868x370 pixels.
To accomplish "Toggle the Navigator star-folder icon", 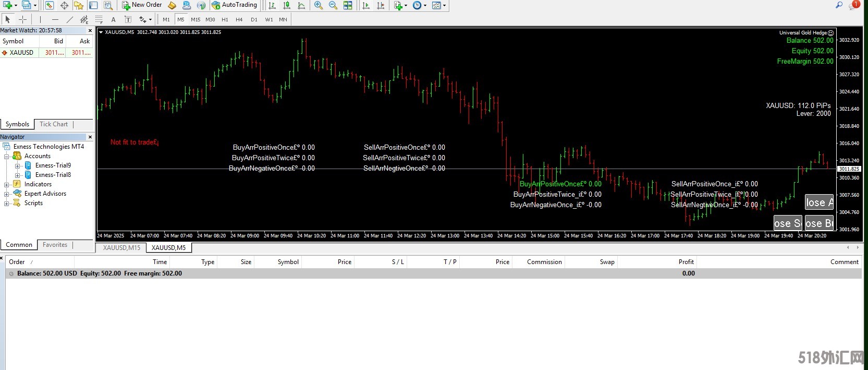I will (79, 5).
